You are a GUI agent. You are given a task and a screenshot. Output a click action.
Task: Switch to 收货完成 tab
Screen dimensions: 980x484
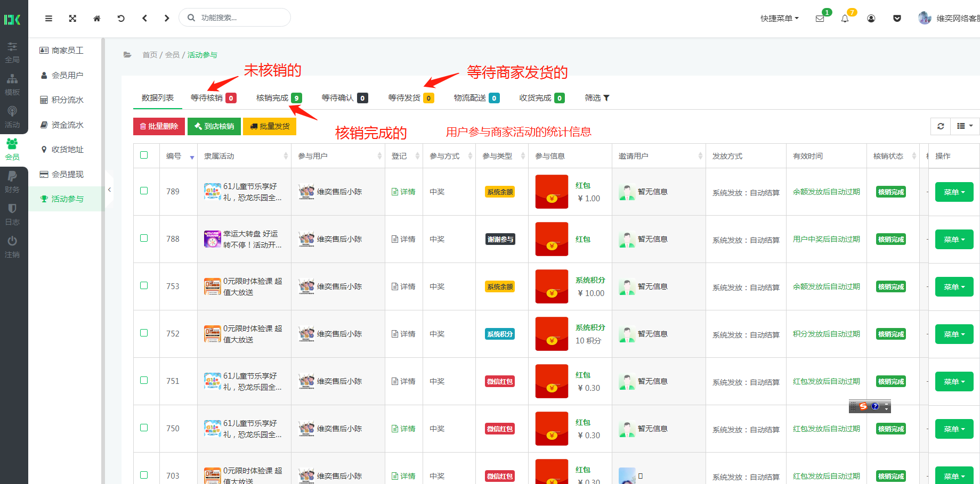541,98
